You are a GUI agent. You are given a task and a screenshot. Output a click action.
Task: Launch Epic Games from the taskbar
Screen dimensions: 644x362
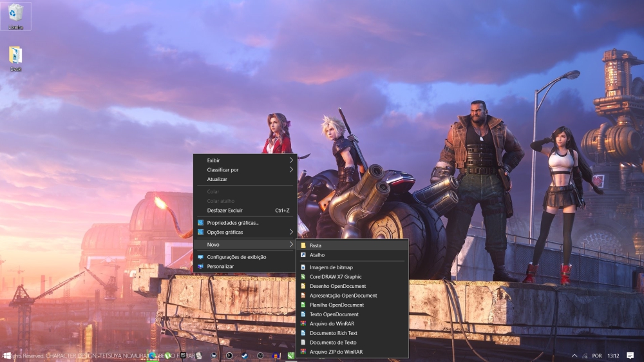click(183, 355)
